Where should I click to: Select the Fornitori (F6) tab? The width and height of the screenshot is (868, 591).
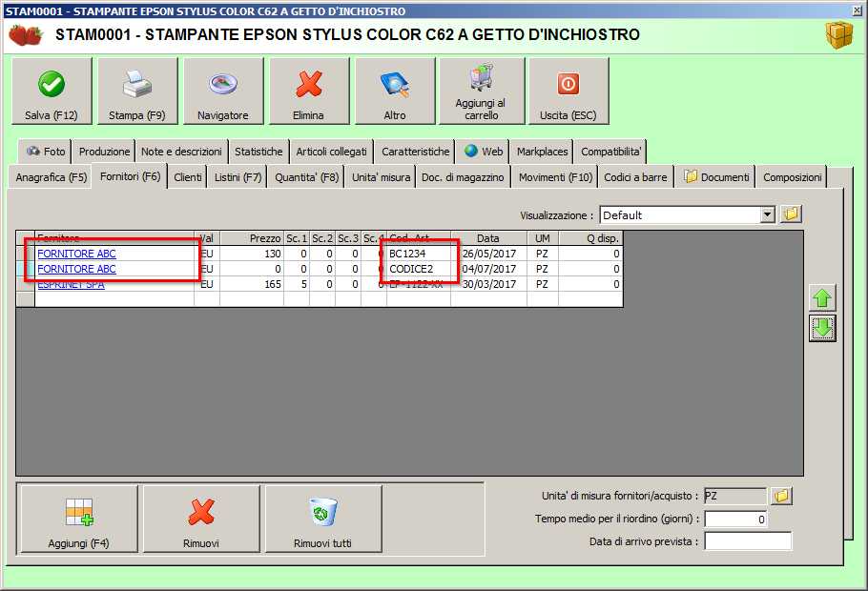pos(130,176)
